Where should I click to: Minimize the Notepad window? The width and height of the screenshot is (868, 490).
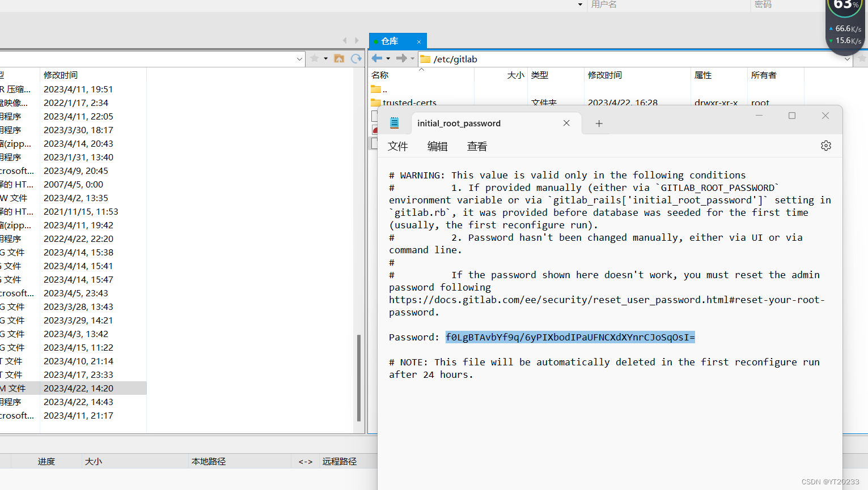pos(759,116)
